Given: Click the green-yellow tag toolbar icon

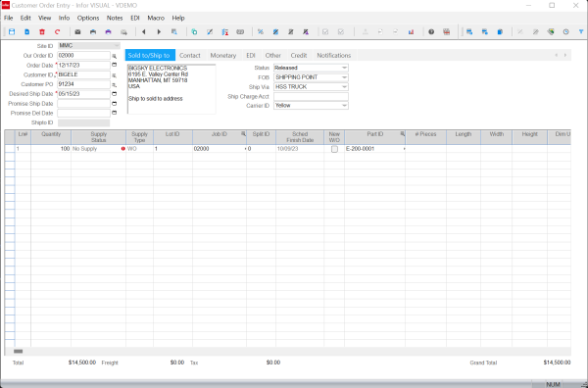Looking at the screenshot, I should (x=551, y=32).
